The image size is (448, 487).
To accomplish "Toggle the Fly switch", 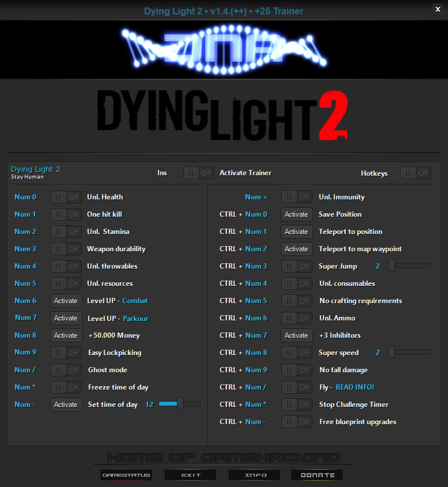I will (x=297, y=387).
